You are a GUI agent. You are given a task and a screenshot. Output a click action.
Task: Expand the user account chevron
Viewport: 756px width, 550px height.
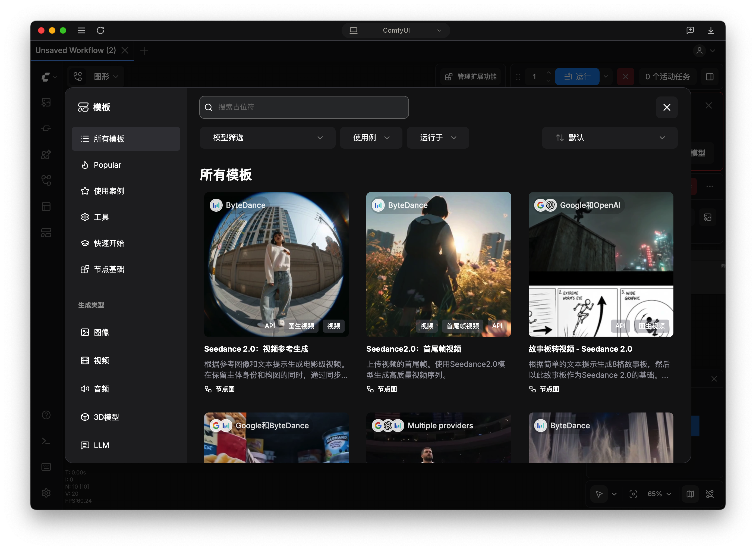click(713, 51)
